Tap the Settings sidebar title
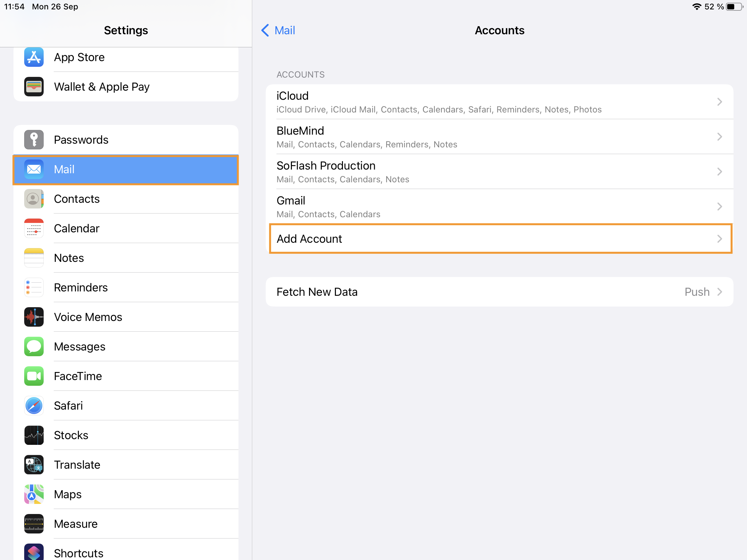 [x=126, y=30]
